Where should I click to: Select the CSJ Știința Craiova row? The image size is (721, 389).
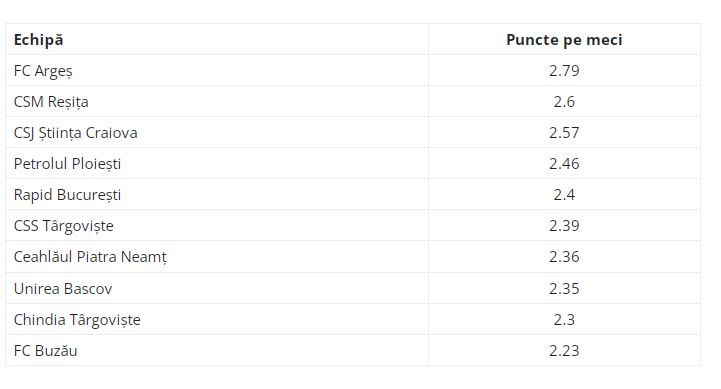(353, 132)
